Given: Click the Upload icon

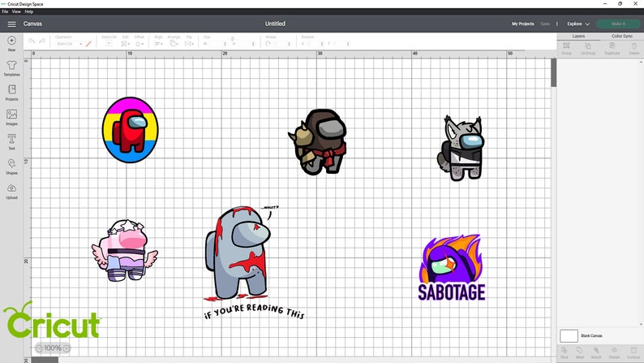Looking at the screenshot, I should point(11,188).
